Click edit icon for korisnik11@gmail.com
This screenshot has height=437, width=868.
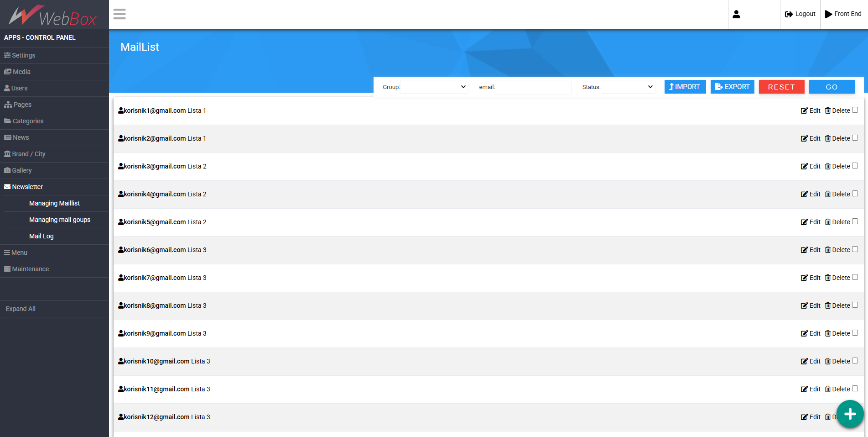click(804, 390)
